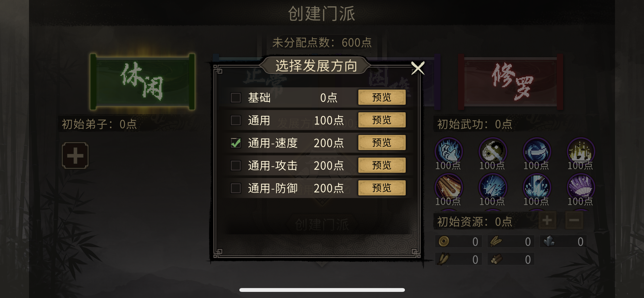Click the blue ice claw skill icon
Screen dimensions: 644x298
[x=449, y=151]
